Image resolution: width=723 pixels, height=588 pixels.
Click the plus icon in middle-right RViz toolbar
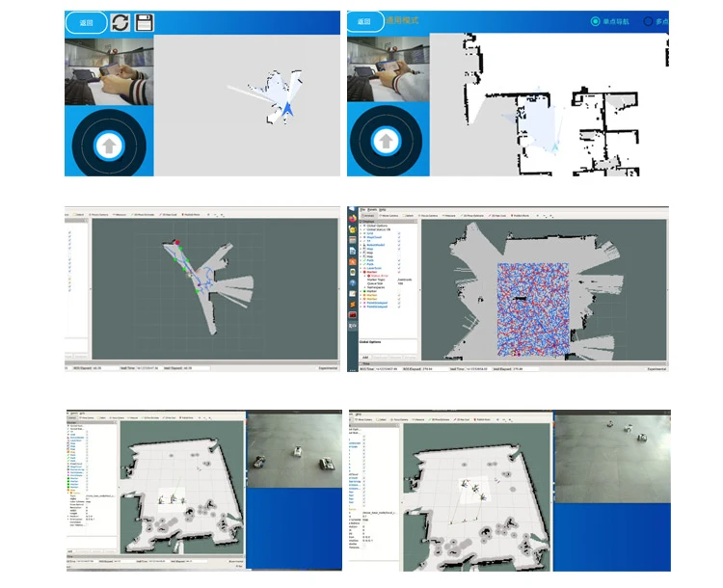coord(538,215)
